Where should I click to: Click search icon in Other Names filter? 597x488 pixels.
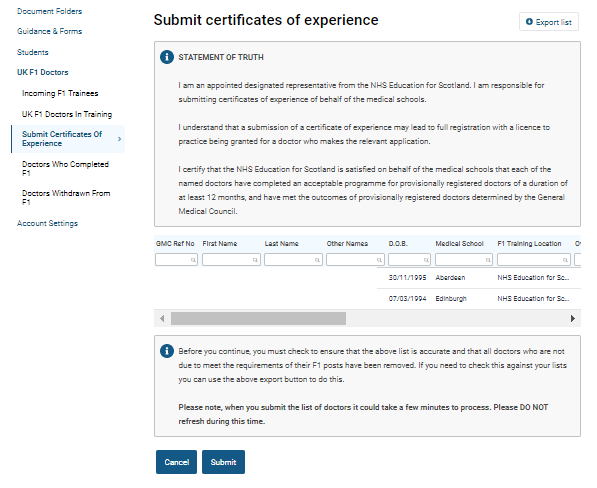point(379,260)
